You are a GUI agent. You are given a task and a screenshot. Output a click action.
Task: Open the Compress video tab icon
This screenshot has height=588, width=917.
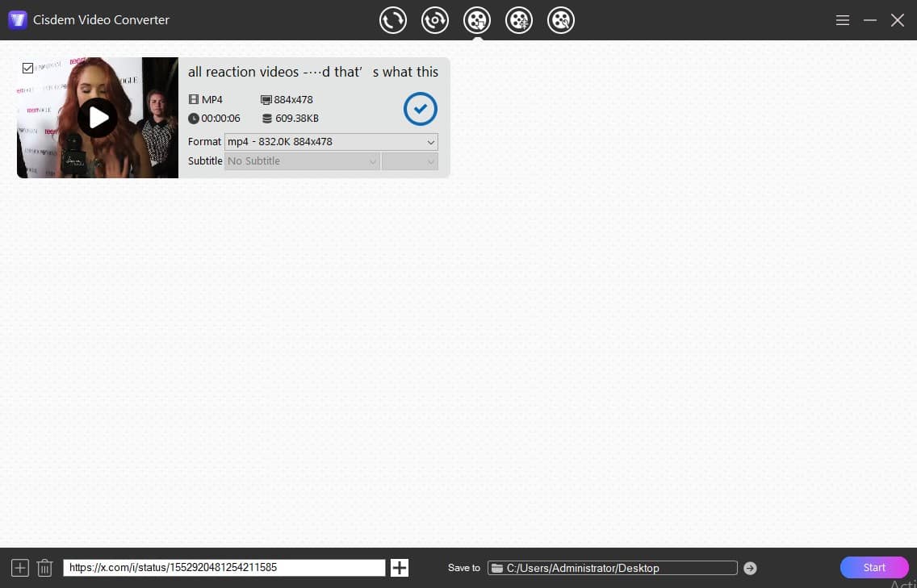pos(519,20)
